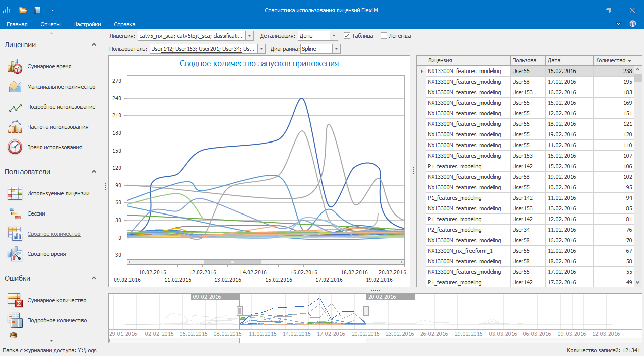This screenshot has height=356, width=644.
Task: Open the Отчеты menu
Action: click(50, 24)
